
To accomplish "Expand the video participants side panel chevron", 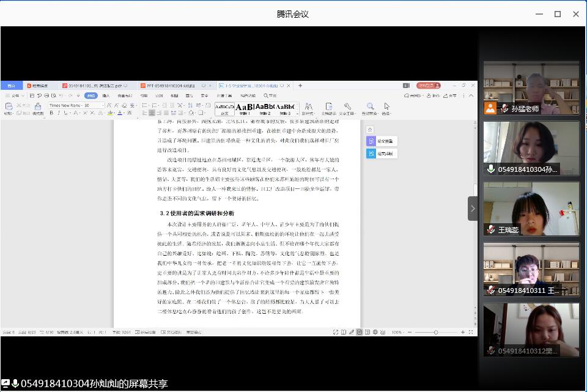I will tap(473, 209).
